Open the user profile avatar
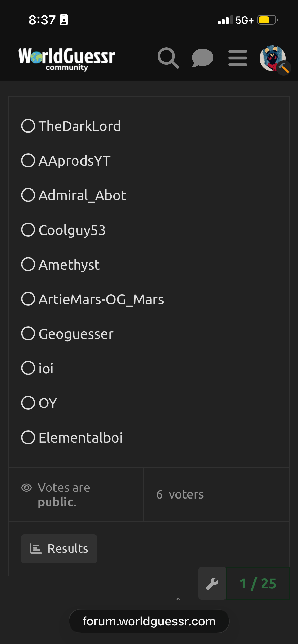298x644 pixels. (273, 58)
